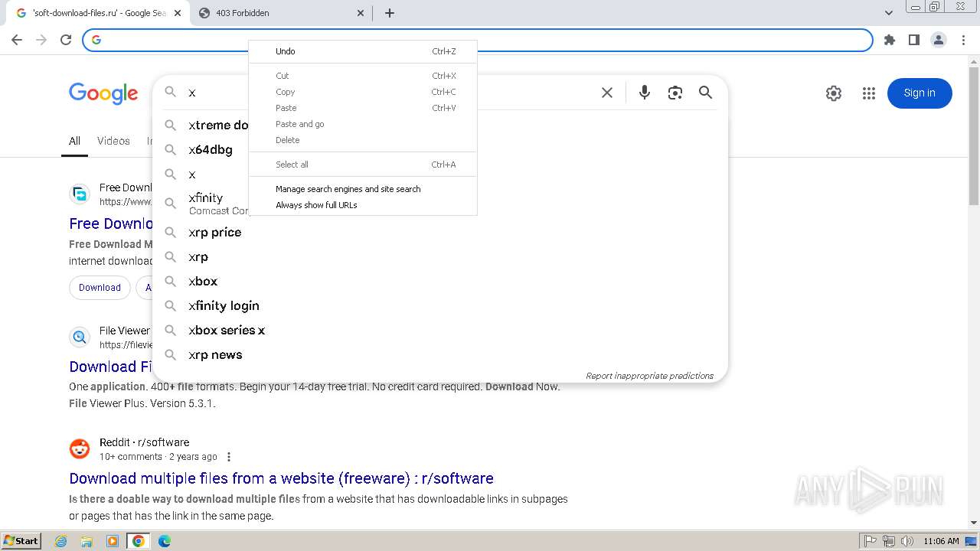
Task: Click the Reddit result favicon
Action: coord(80,449)
